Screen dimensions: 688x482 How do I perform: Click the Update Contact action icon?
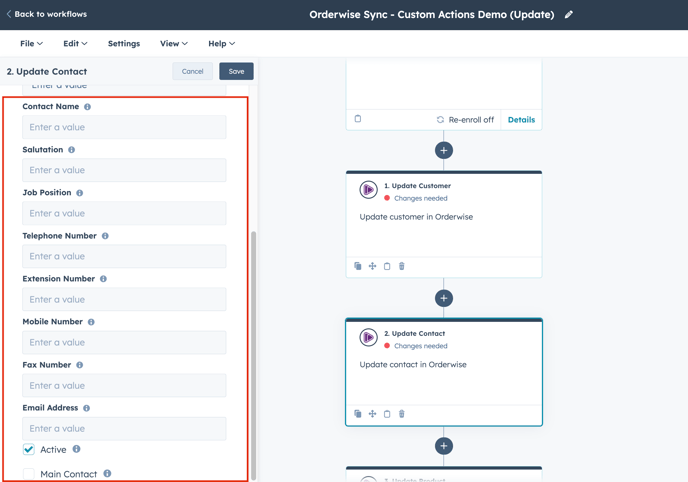click(369, 338)
